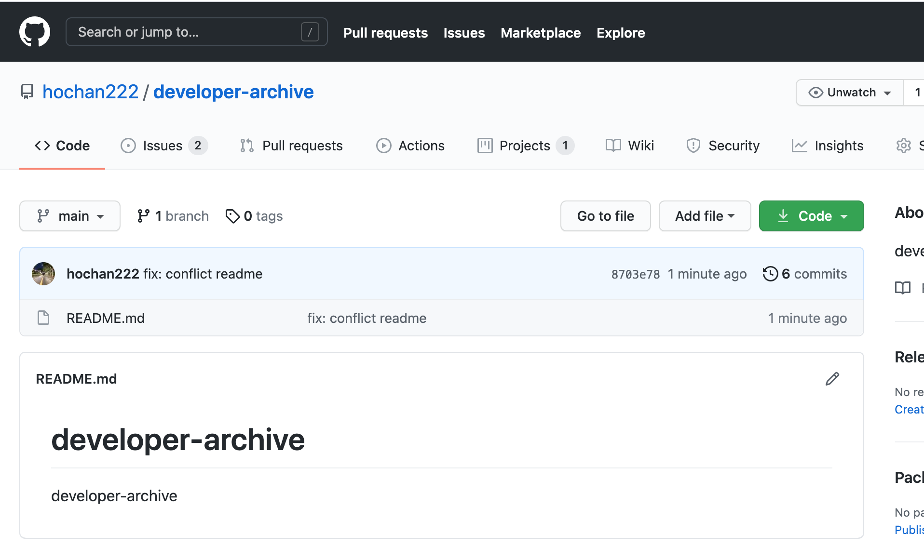924x560 pixels.
Task: Open the Code tab
Action: 62,146
